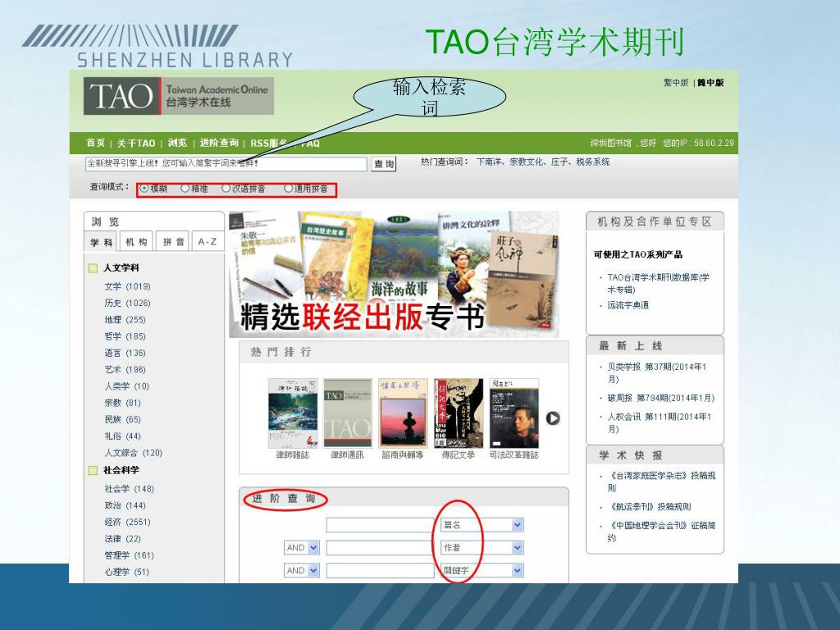Image resolution: width=840 pixels, height=630 pixels.
Task: Open 礼俗 (44) category
Action: (123, 436)
